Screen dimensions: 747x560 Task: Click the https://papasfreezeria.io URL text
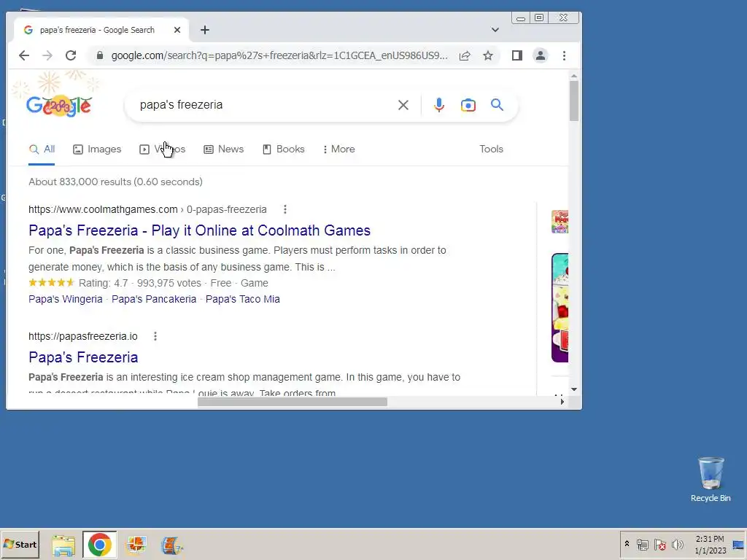pyautogui.click(x=83, y=336)
